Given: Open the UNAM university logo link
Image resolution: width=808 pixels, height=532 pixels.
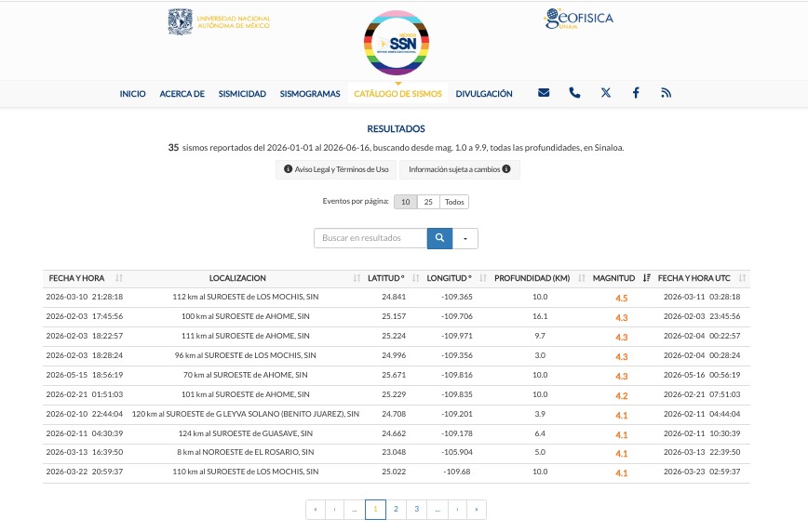Looking at the screenshot, I should tap(219, 21).
